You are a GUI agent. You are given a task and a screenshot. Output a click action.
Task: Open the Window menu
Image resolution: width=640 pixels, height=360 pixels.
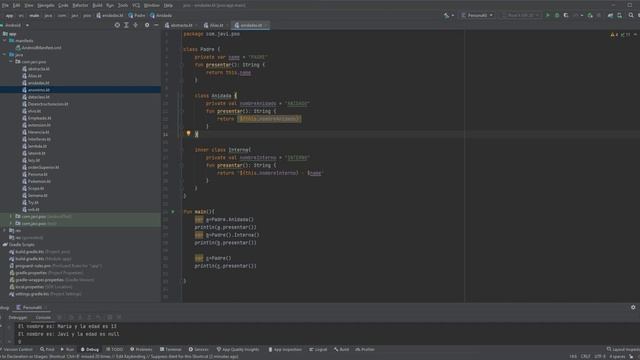(152, 5)
